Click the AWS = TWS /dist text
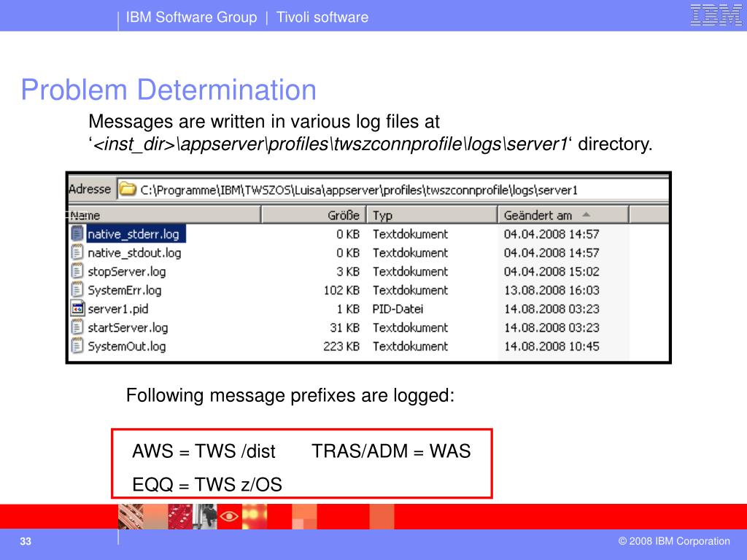This screenshot has width=747, height=560. 204,451
